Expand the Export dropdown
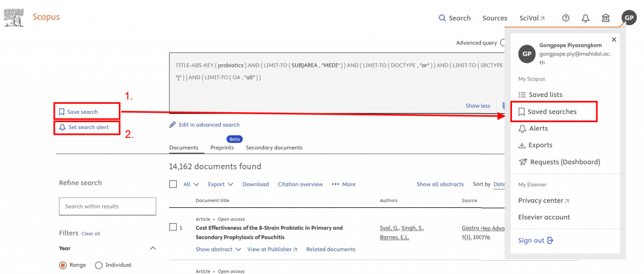Viewport: 644px width, 274px height. click(220, 185)
